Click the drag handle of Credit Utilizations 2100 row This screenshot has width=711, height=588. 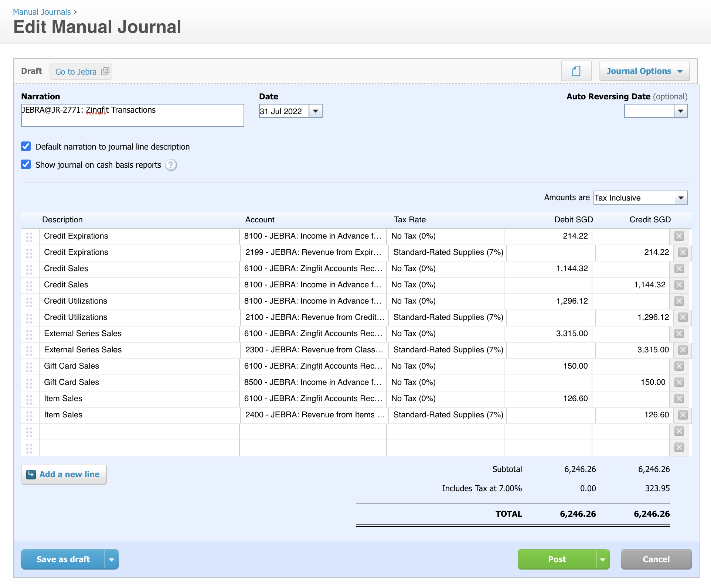29,318
